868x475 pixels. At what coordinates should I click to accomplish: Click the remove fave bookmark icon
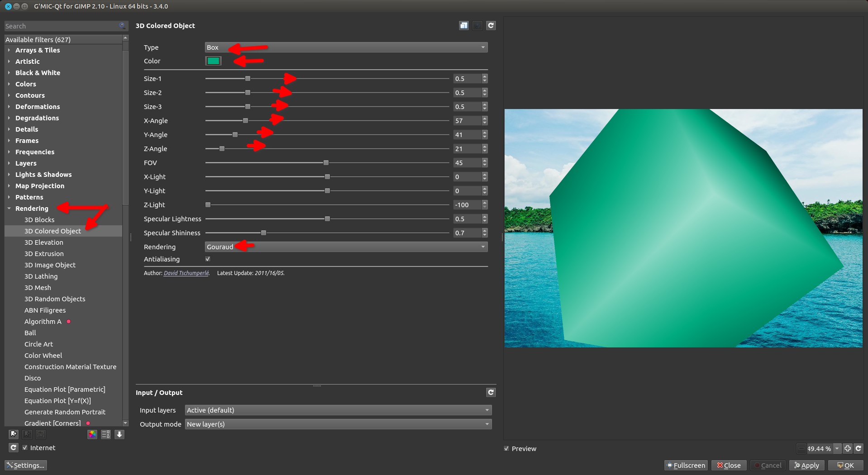(27, 434)
